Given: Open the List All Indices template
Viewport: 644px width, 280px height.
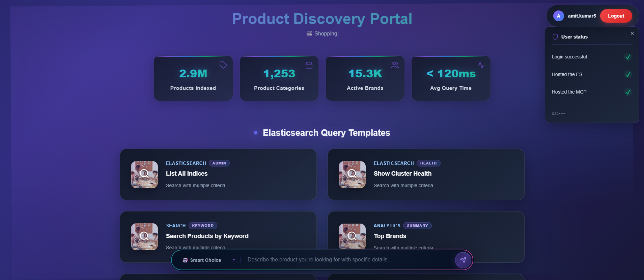Looking at the screenshot, I should [x=218, y=175].
